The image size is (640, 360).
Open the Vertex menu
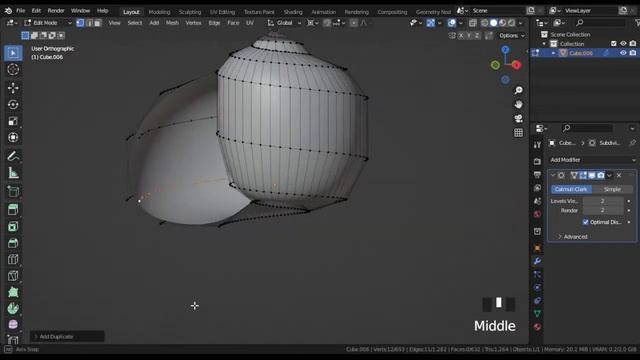pos(193,23)
